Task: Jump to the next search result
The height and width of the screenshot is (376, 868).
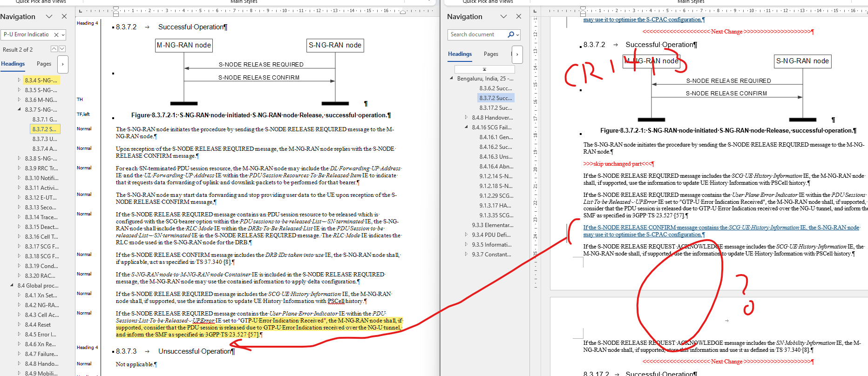Action: tap(62, 49)
